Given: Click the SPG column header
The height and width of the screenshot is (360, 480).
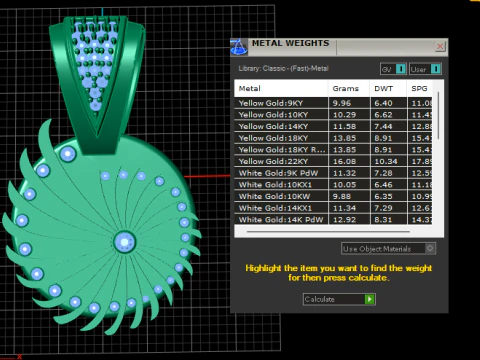Looking at the screenshot, I should point(420,88).
